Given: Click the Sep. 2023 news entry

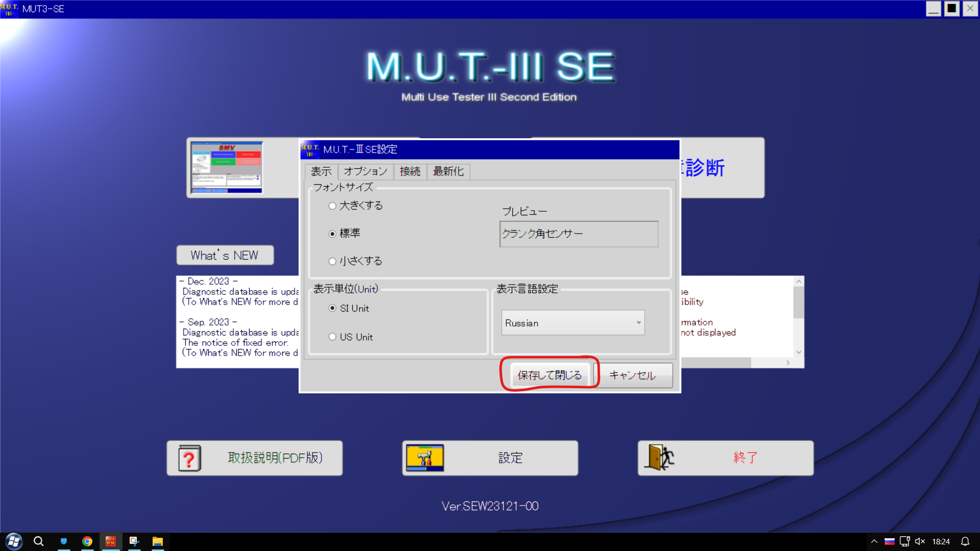Looking at the screenshot, I should [209, 322].
